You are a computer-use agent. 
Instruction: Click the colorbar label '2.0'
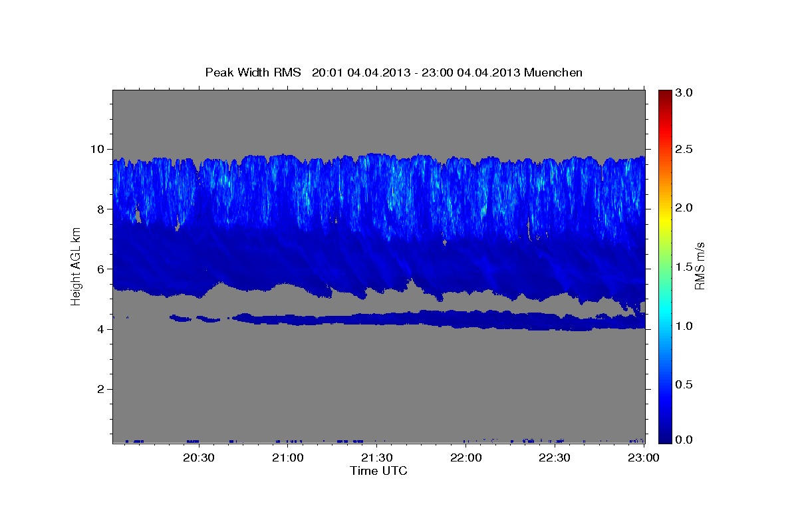point(685,208)
